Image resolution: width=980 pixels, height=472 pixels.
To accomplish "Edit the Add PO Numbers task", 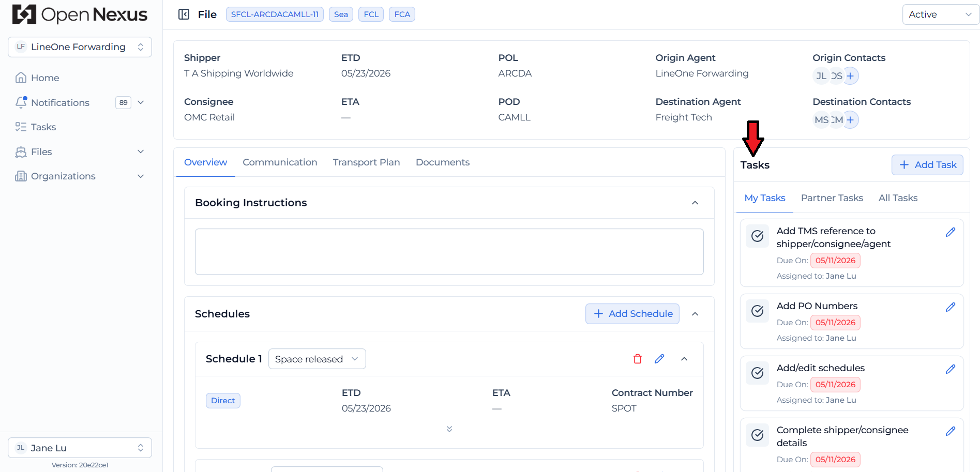I will 951,307.
